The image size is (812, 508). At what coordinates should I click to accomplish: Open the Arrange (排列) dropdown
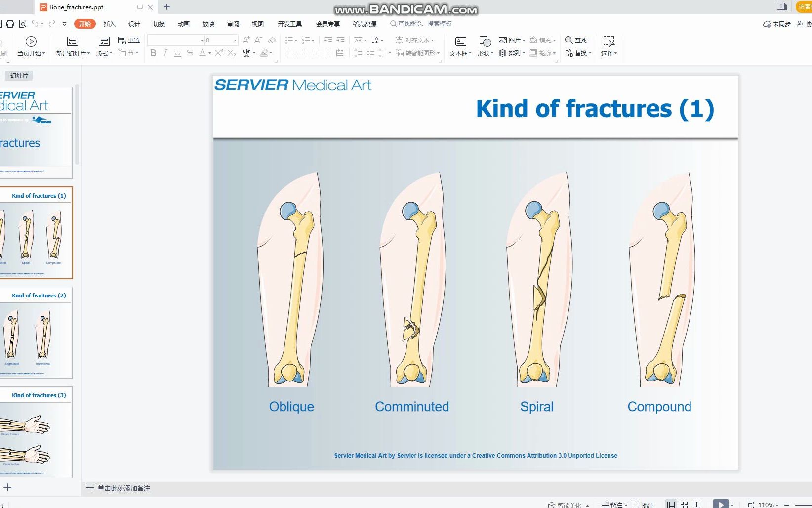512,53
